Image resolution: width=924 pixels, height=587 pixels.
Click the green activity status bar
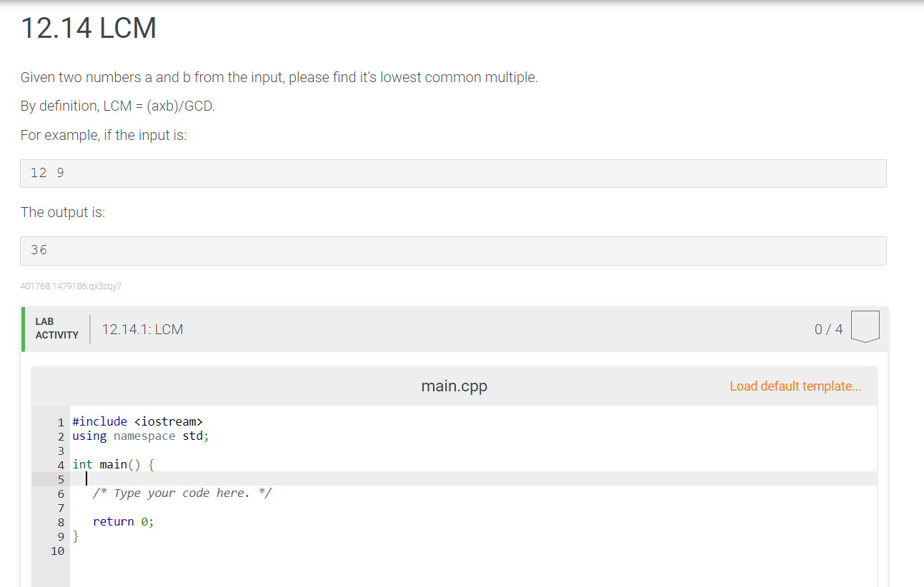pos(22,329)
